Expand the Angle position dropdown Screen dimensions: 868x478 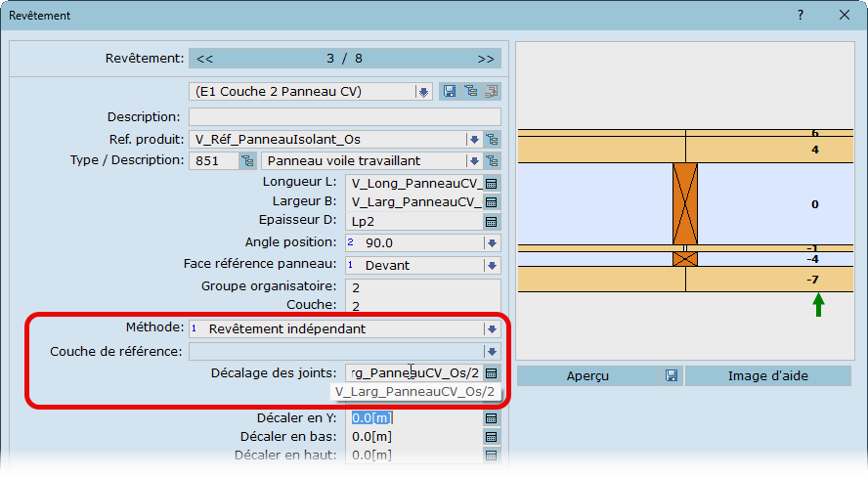[492, 242]
